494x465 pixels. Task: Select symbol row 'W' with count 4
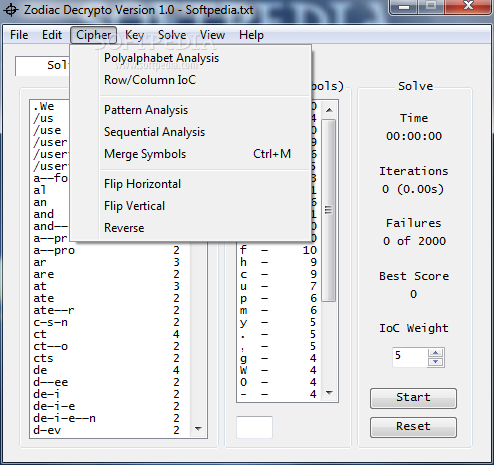[279, 370]
